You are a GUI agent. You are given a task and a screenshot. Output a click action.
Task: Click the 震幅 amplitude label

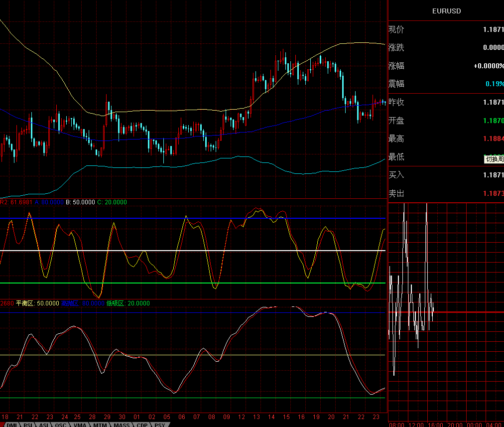396,84
